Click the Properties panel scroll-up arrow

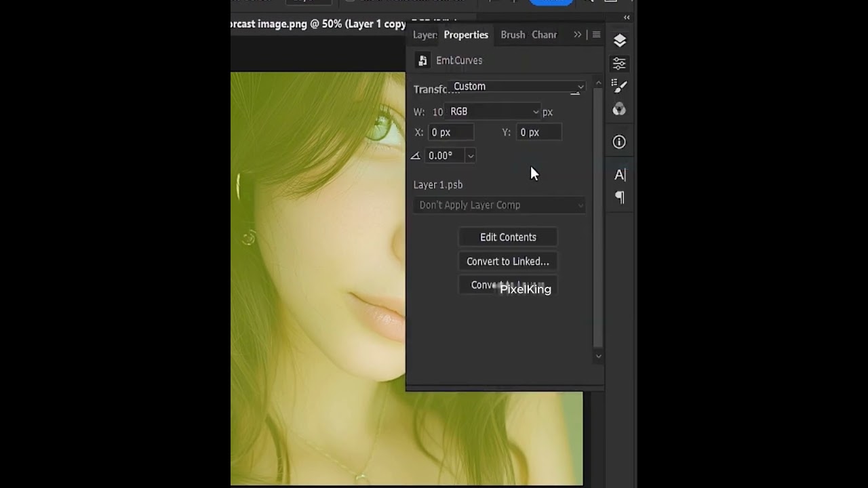coord(598,83)
